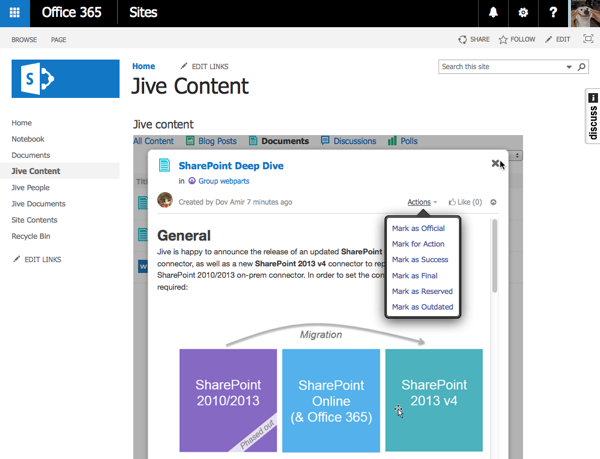Close the SharePoint Deep Dive popup

click(495, 163)
